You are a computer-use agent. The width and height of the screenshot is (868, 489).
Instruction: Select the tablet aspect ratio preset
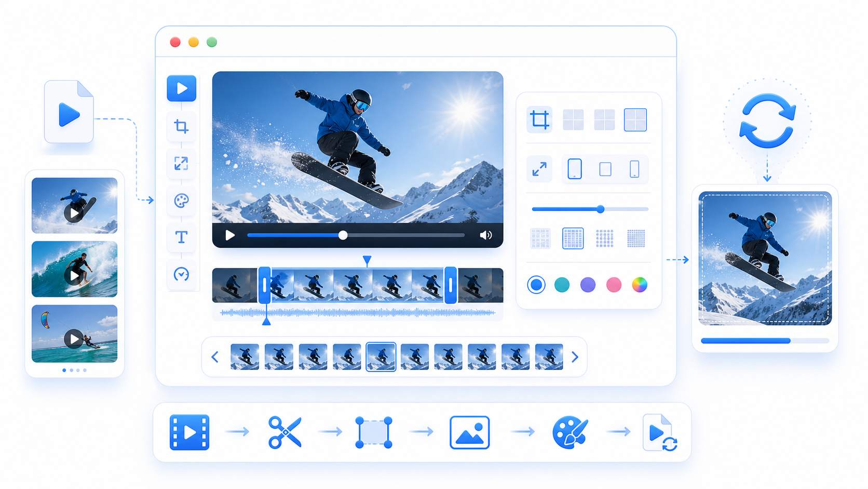[x=575, y=169]
